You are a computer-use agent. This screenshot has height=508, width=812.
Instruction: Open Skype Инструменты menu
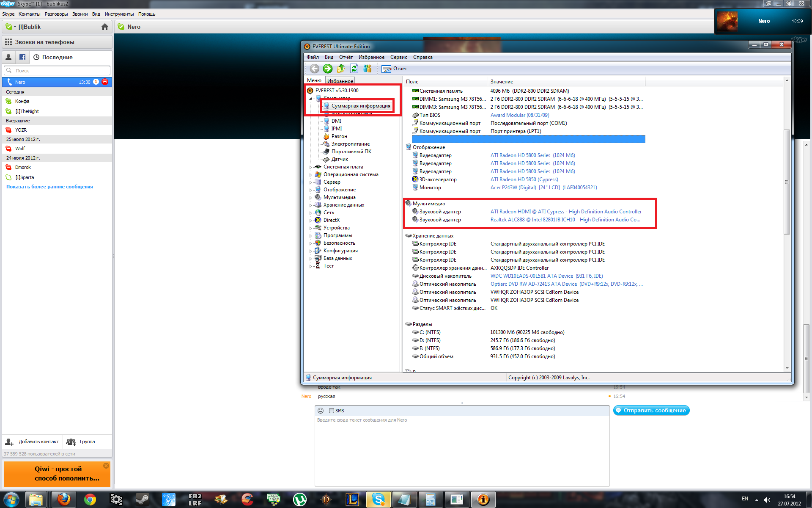coord(119,14)
